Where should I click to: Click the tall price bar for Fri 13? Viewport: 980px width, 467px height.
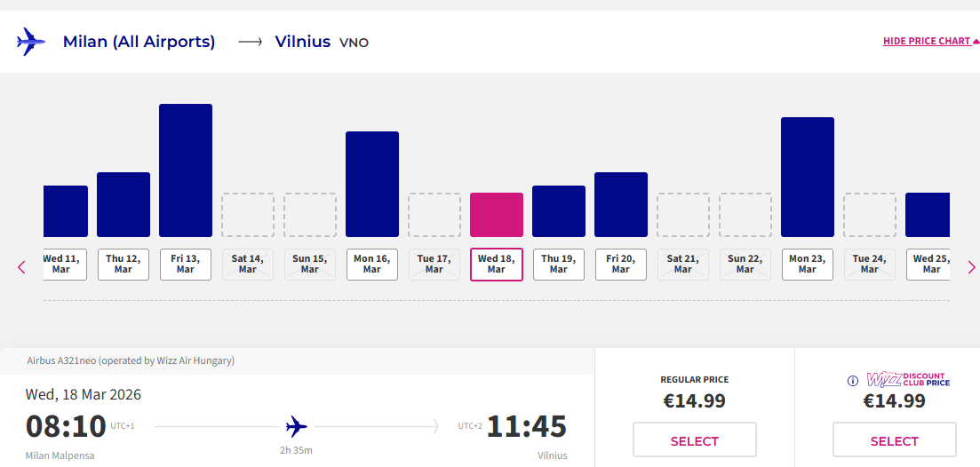click(186, 170)
